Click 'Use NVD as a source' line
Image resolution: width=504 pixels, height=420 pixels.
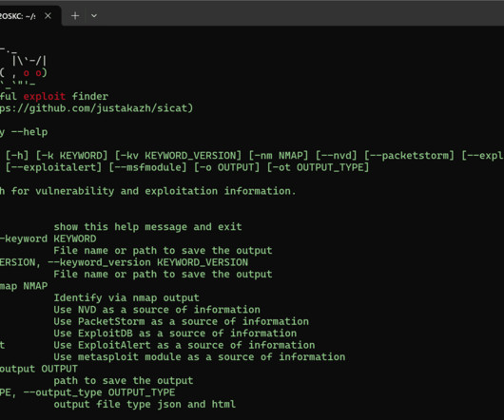pyautogui.click(x=157, y=310)
